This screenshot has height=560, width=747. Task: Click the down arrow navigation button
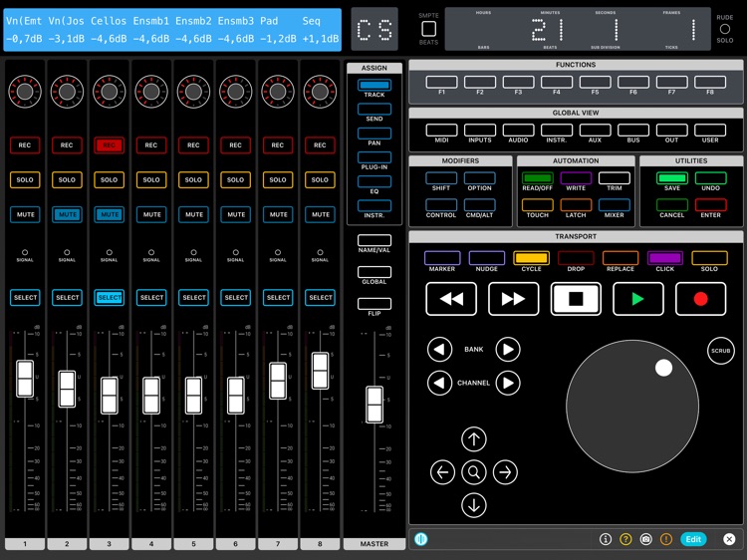[x=473, y=505]
